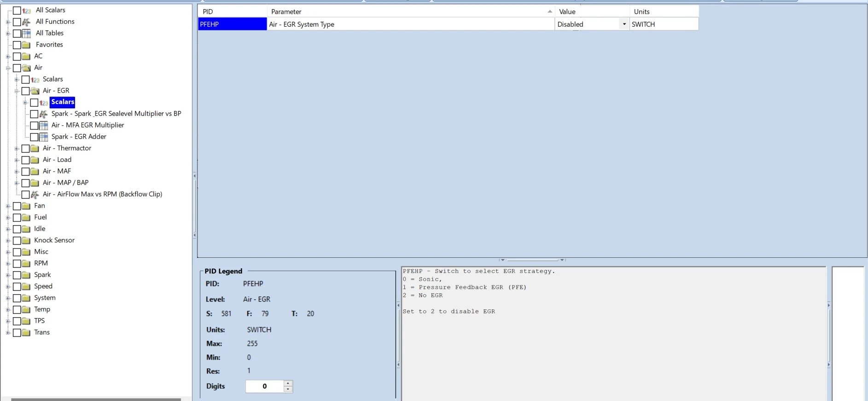Viewport: 868px width, 401px height.
Task: Expand the All Functions tree node
Action: pyautogui.click(x=8, y=22)
